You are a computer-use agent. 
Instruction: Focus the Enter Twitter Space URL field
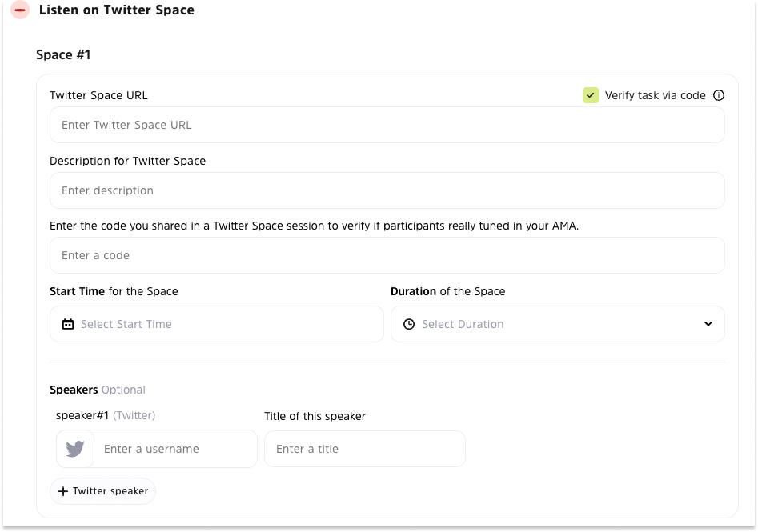[387, 125]
